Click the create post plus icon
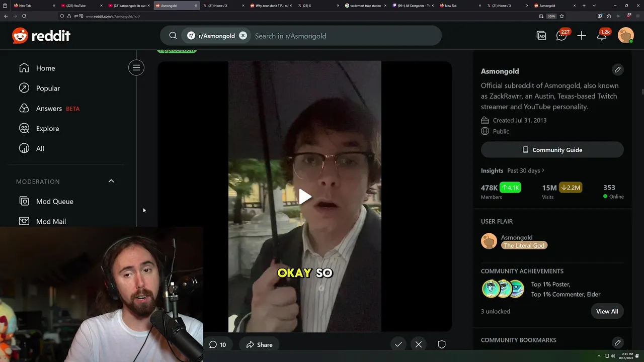The height and width of the screenshot is (362, 644). coord(582,36)
